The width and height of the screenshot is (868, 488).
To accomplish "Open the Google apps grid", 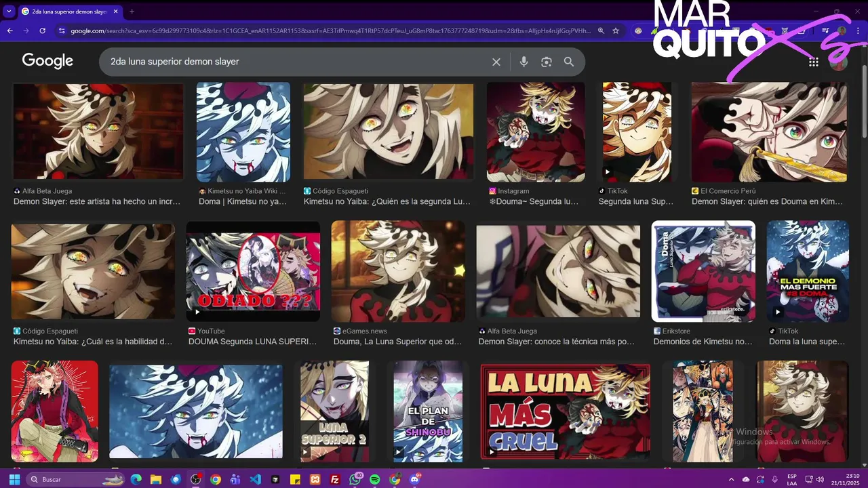I will [814, 62].
